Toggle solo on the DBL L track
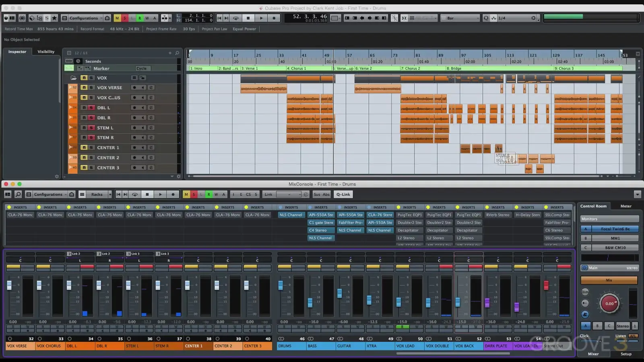Image resolution: width=644 pixels, height=362 pixels. click(x=91, y=108)
